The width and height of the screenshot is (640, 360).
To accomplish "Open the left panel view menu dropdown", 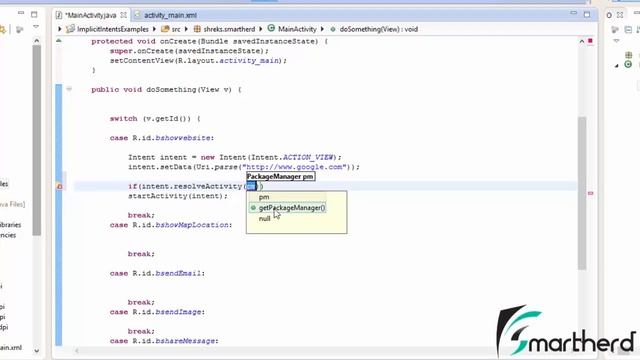I will click(36, 27).
